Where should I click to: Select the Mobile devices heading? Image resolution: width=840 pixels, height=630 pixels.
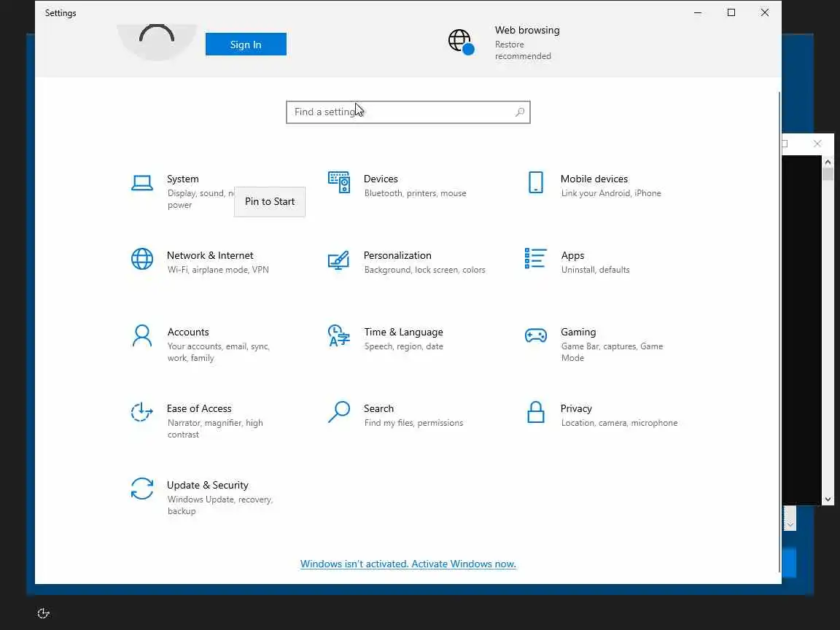coord(594,179)
